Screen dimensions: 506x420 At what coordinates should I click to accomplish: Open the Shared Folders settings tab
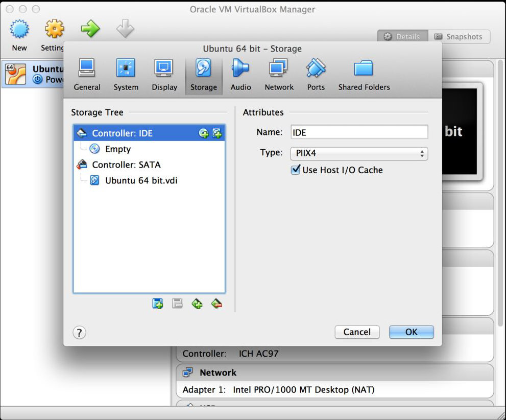point(364,75)
